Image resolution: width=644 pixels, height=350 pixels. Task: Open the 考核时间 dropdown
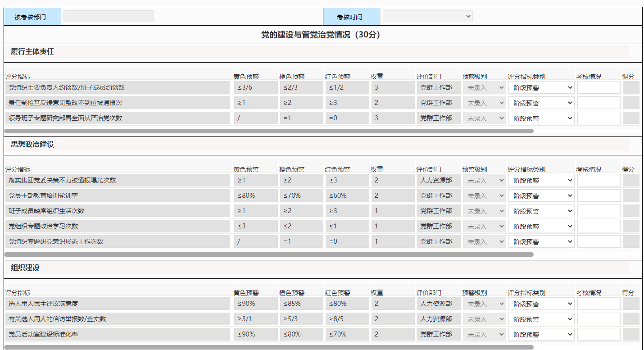point(427,17)
